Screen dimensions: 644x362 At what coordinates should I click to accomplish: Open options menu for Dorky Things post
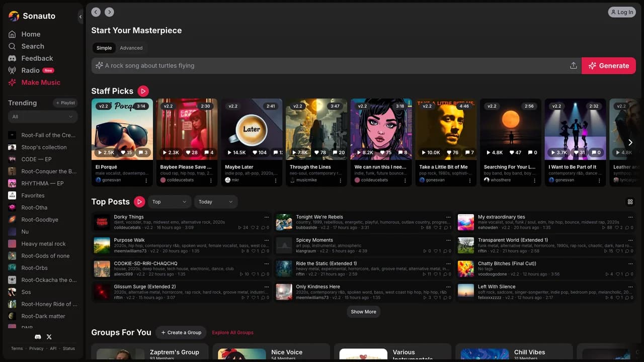pos(267,217)
